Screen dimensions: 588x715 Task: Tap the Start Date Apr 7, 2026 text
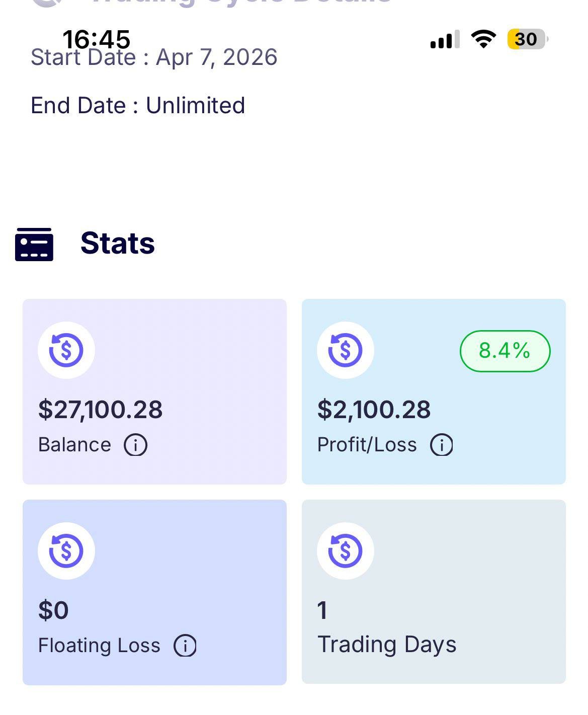[x=154, y=57]
